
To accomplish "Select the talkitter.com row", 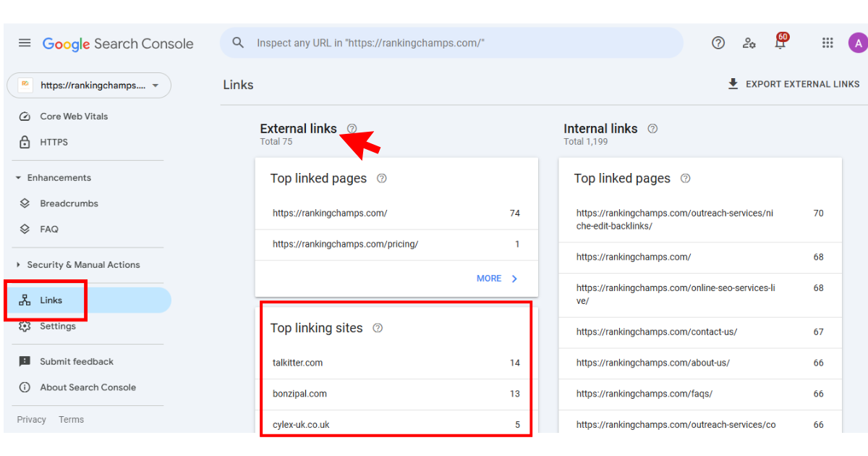I will (x=396, y=363).
